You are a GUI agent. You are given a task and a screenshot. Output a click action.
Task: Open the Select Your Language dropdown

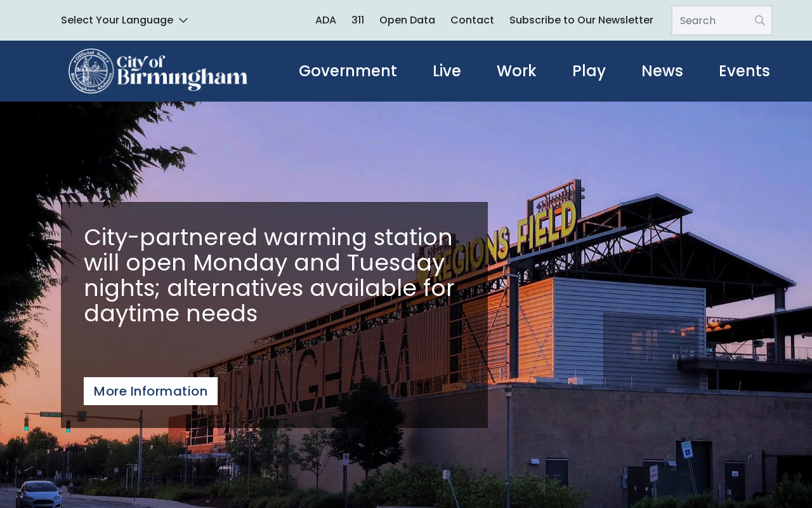(124, 20)
